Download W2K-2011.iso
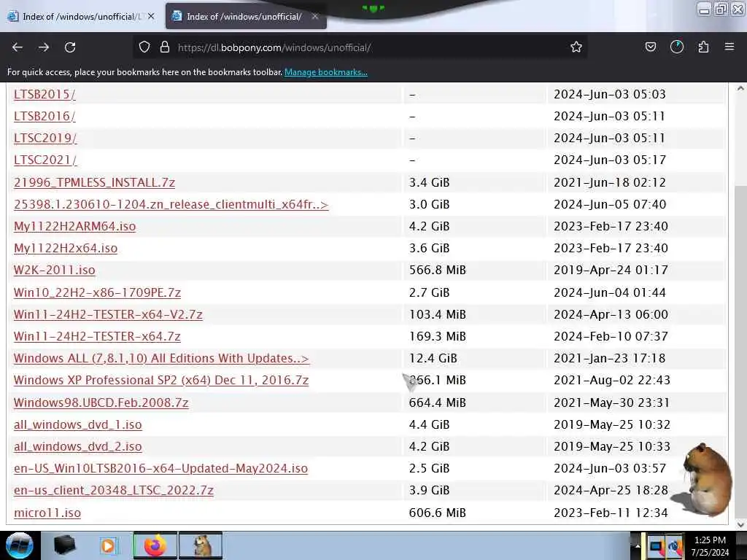747x560 pixels. [x=54, y=270]
